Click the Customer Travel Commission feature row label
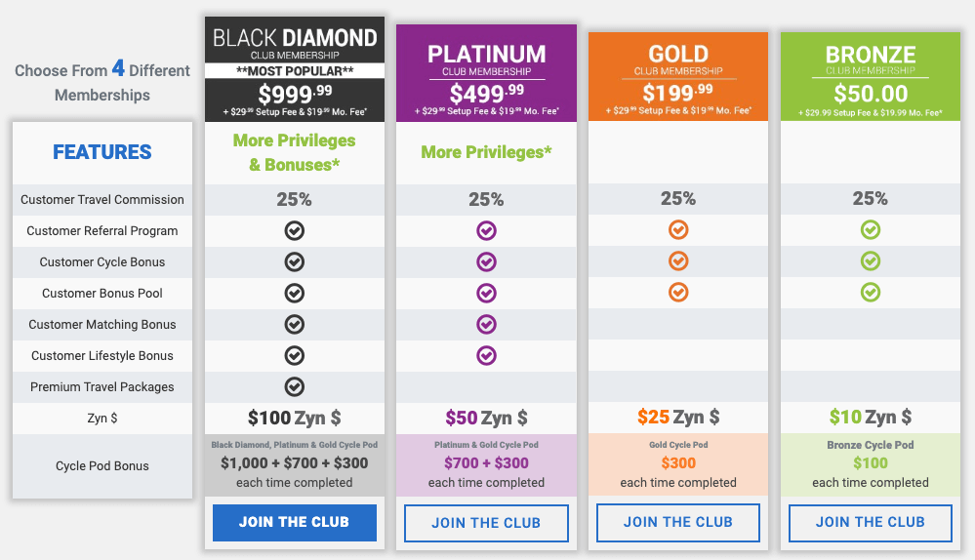The width and height of the screenshot is (975, 560). click(x=102, y=199)
